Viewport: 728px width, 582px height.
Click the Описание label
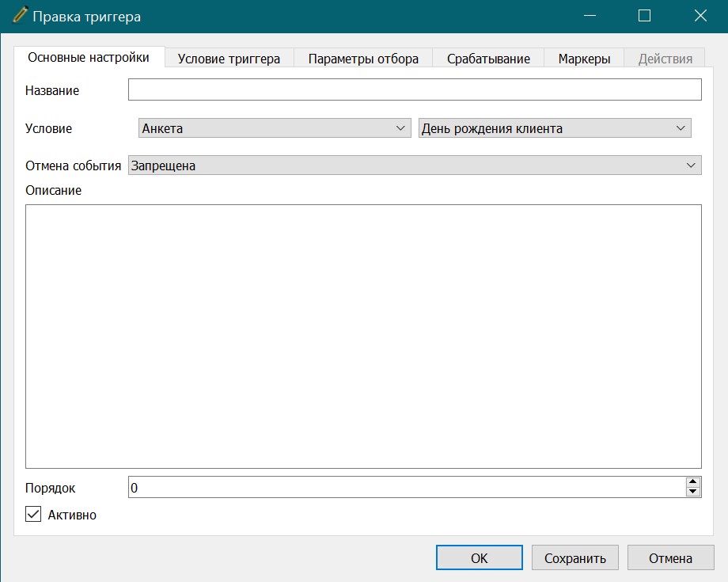(x=53, y=191)
